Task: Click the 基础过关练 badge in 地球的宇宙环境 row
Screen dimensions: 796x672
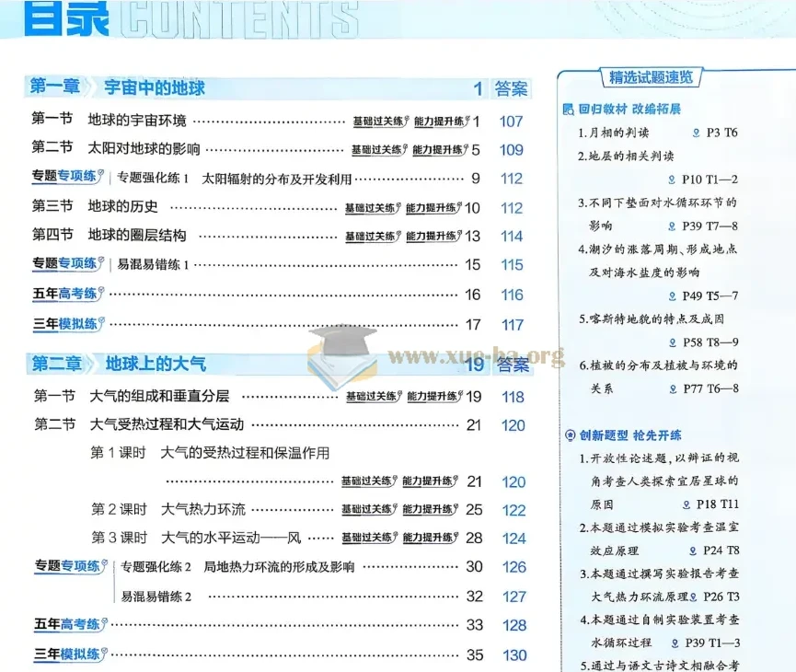Action: [x=381, y=122]
